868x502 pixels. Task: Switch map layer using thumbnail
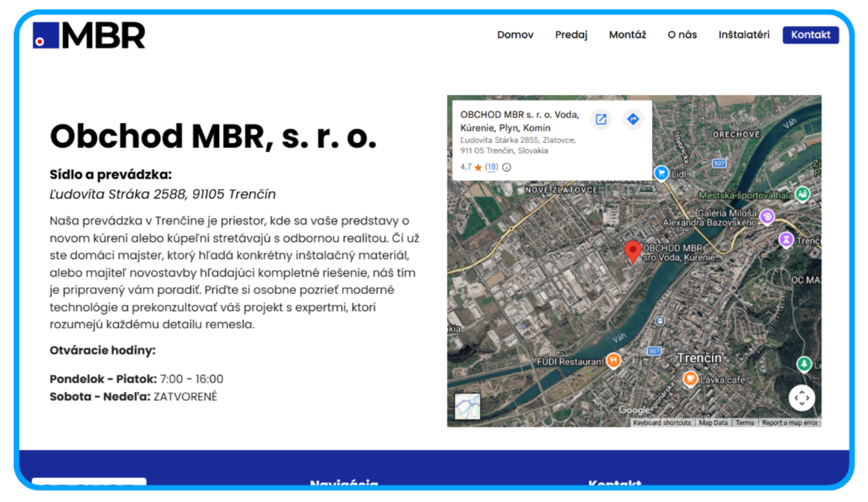click(x=467, y=407)
